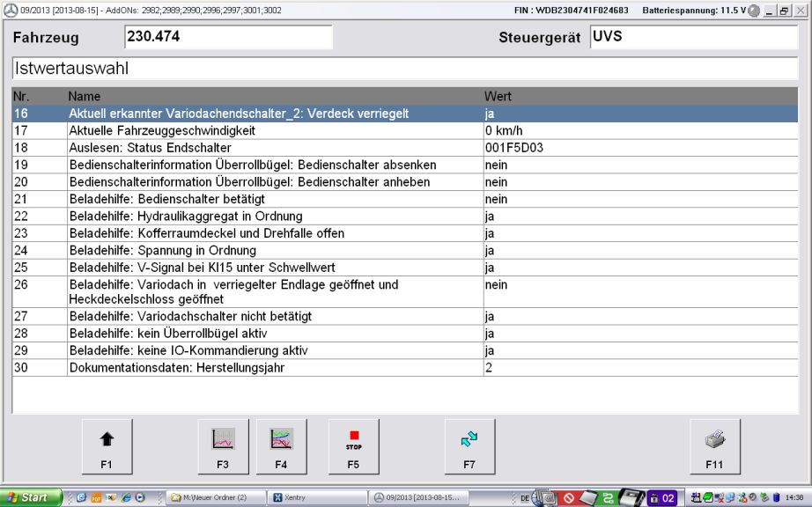
Task: Stop measurement with the F5 button
Action: 354,446
